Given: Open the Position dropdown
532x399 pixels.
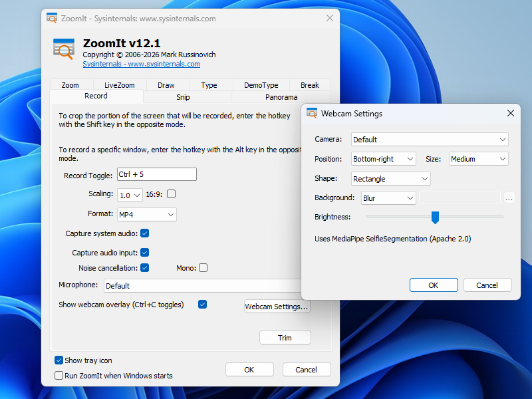Looking at the screenshot, I should [x=384, y=159].
